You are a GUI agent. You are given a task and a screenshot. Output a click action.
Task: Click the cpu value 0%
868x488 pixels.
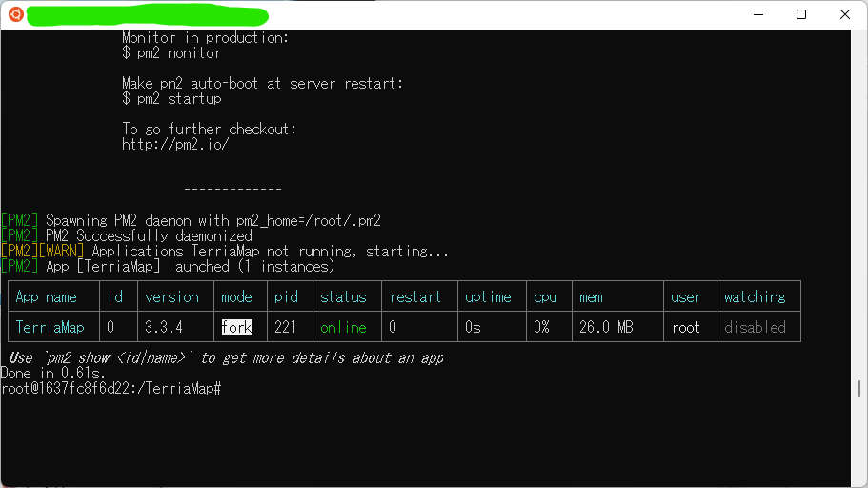point(541,327)
